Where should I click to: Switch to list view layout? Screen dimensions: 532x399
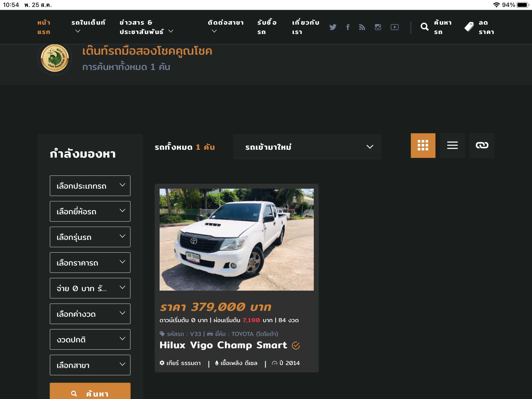[x=452, y=146]
